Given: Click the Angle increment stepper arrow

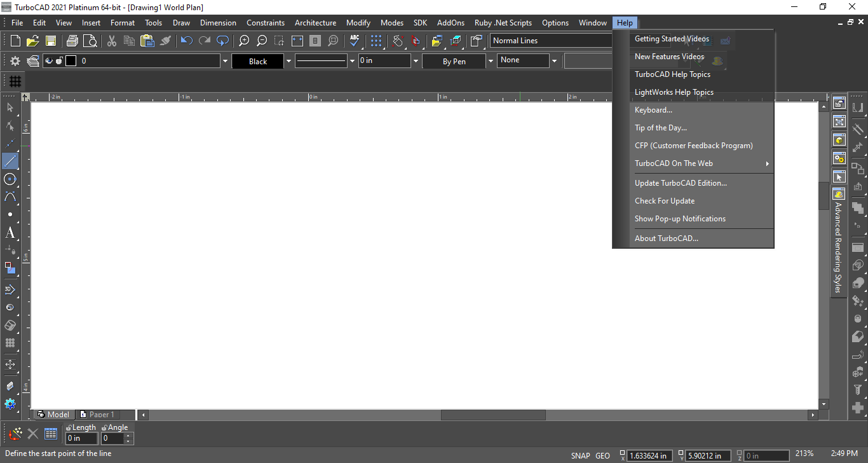Looking at the screenshot, I should 128,436.
